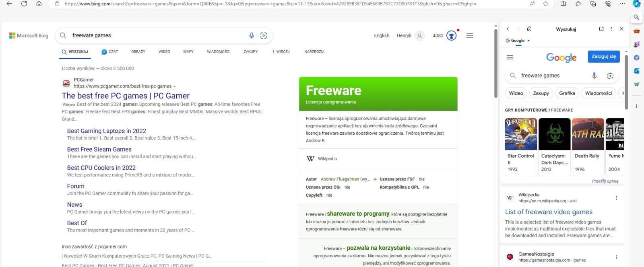Click the microphone voice search icon in Bing

[252, 35]
